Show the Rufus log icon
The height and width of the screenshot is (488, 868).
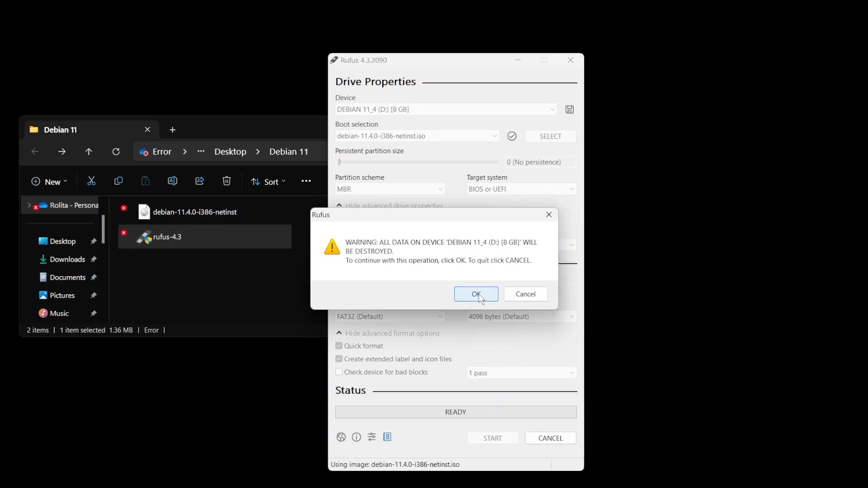387,437
